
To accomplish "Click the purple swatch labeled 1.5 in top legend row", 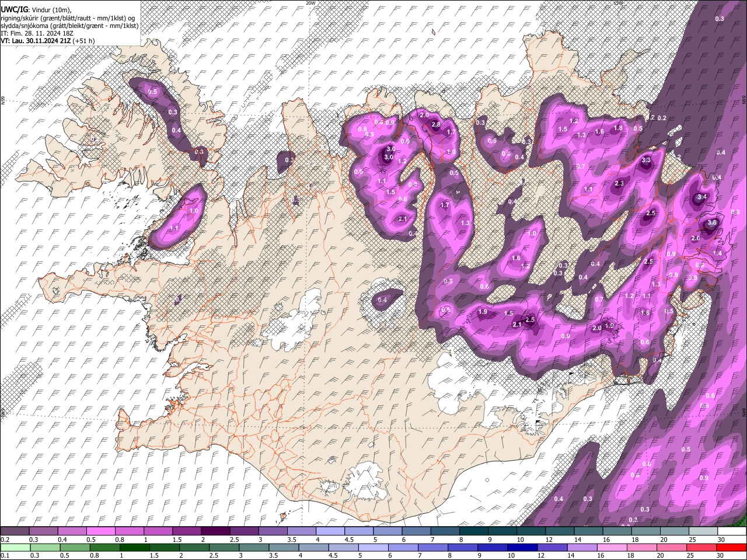I will pyautogui.click(x=187, y=531).
